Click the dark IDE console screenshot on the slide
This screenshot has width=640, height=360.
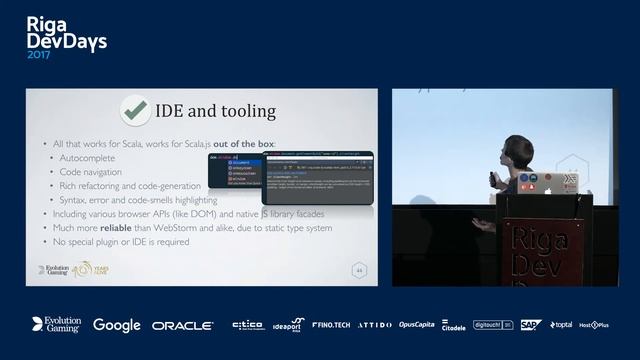pos(318,178)
